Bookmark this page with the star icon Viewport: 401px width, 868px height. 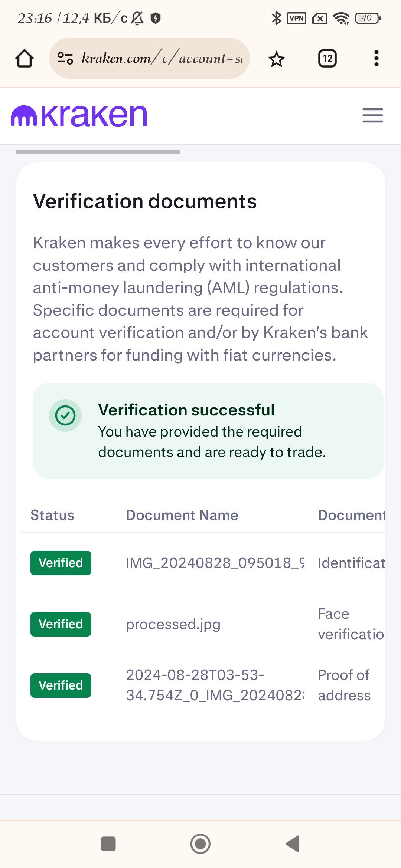[x=277, y=59]
